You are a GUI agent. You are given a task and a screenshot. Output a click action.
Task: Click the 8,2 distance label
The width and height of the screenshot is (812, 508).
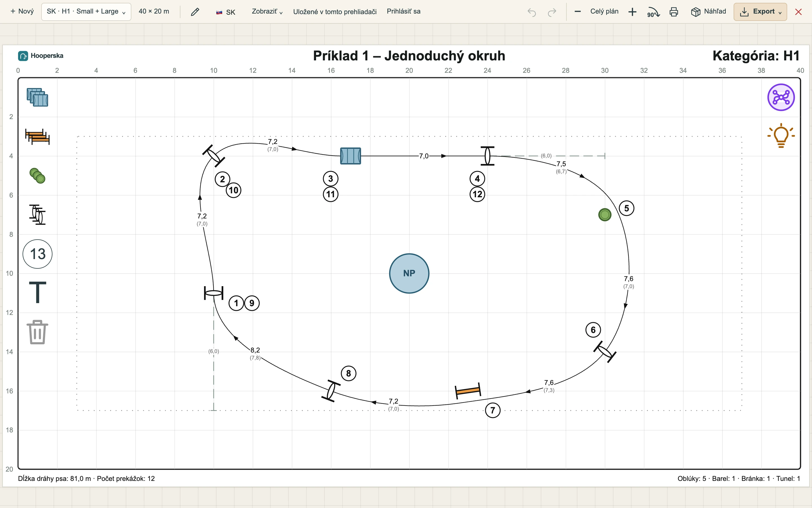pyautogui.click(x=255, y=350)
